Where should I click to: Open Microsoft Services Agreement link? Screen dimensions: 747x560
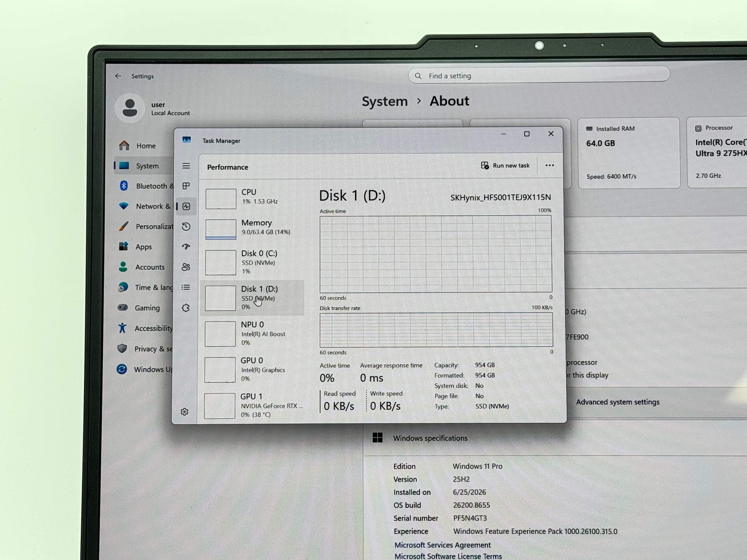[x=443, y=545]
